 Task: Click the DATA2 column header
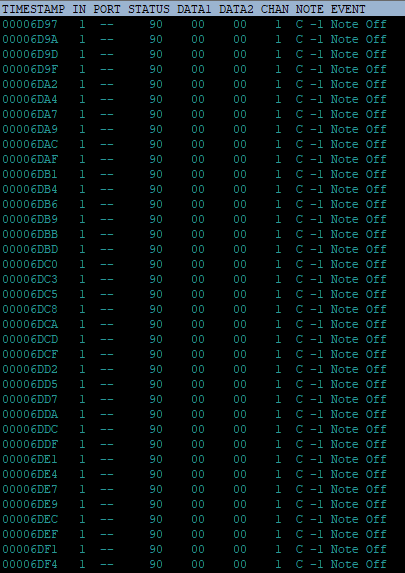pyautogui.click(x=236, y=10)
